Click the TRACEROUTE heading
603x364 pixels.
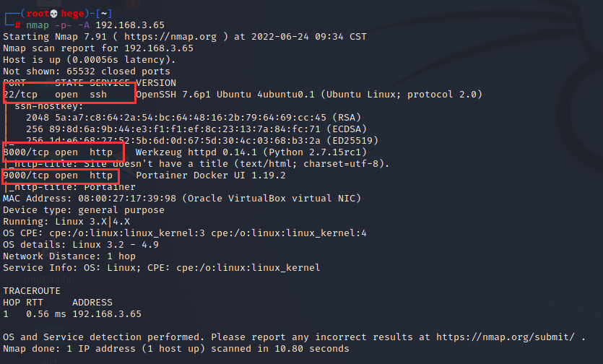(x=32, y=291)
